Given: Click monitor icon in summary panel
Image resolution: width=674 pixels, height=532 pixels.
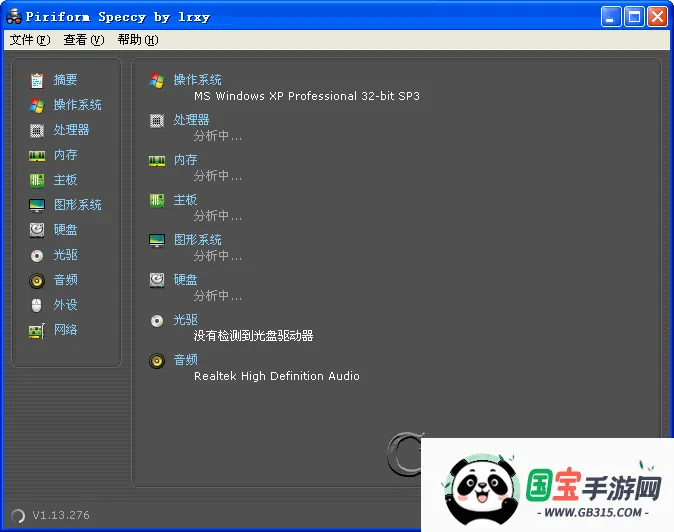Looking at the screenshot, I should [x=157, y=240].
